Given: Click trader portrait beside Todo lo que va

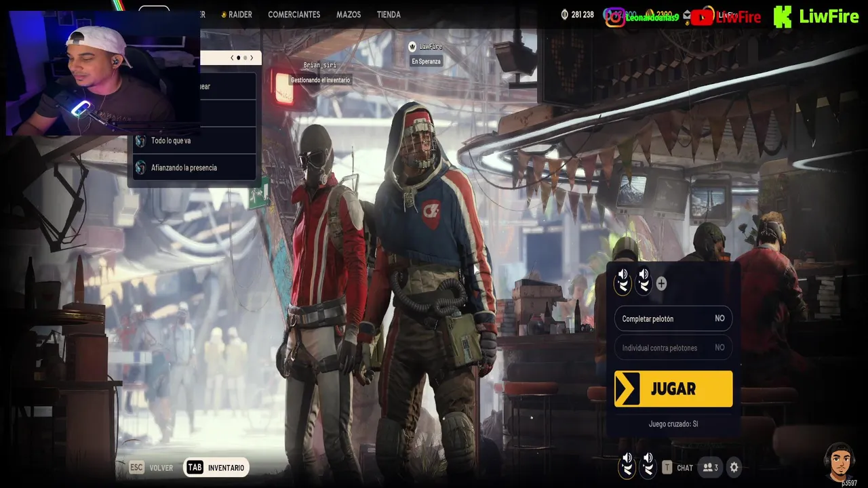Looking at the screenshot, I should (x=140, y=141).
